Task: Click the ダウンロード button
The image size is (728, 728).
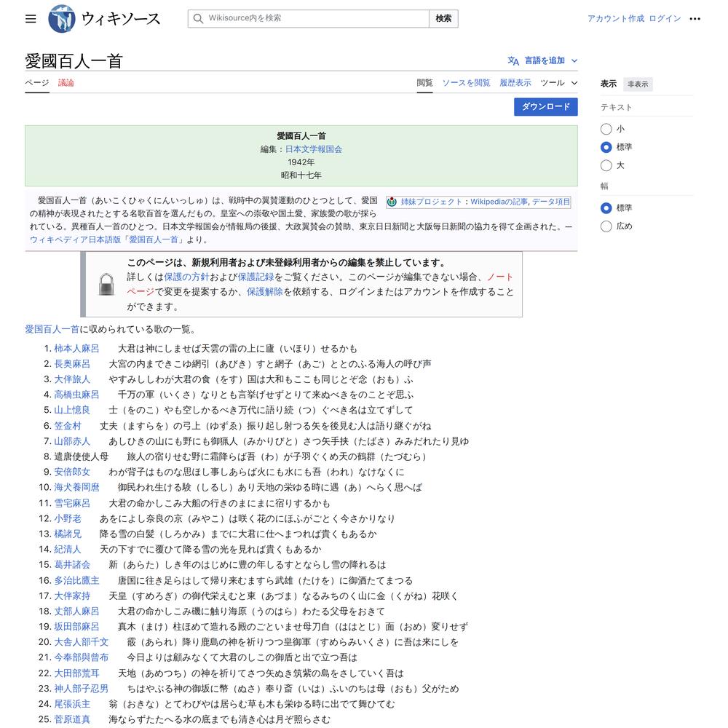Action: pyautogui.click(x=545, y=107)
